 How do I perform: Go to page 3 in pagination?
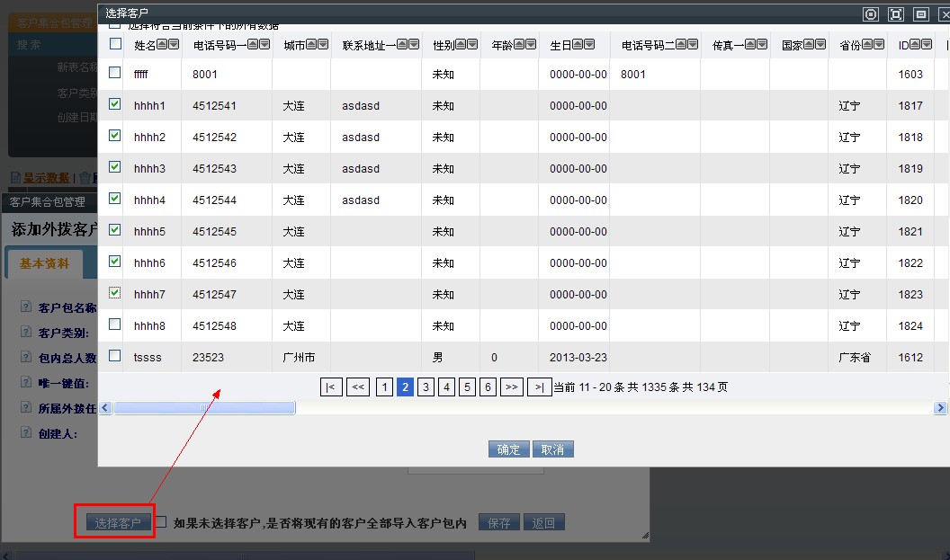[426, 387]
